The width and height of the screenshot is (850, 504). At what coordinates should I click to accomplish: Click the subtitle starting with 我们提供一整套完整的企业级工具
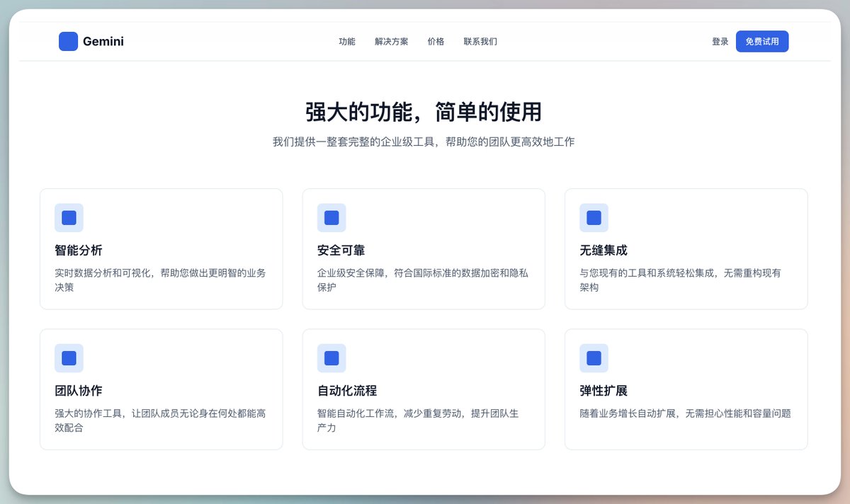click(424, 142)
